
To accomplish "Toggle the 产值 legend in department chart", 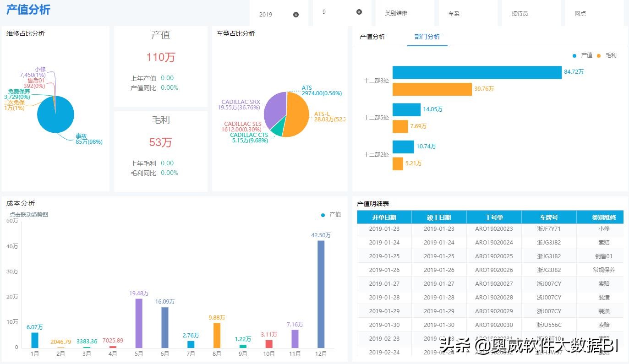I will pyautogui.click(x=582, y=55).
